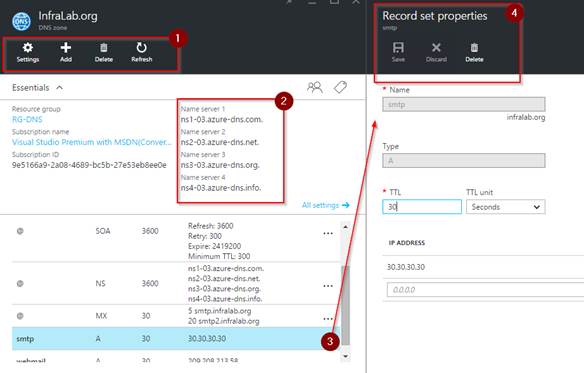Open the tags icon
584x373 pixels.
click(340, 87)
